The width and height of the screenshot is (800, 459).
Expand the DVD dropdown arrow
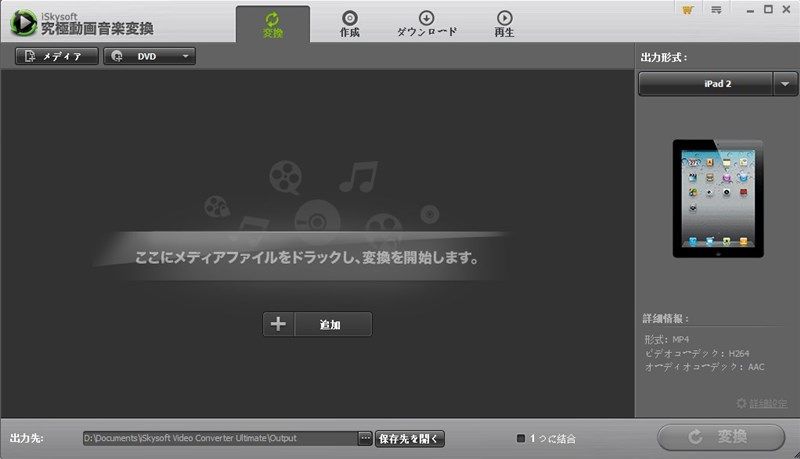pyautogui.click(x=186, y=56)
